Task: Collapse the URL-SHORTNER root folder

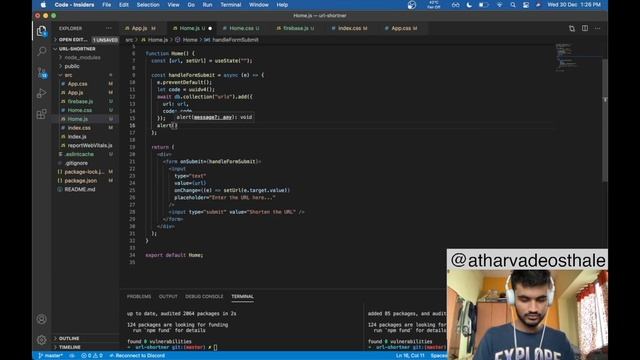Action: pos(77,49)
